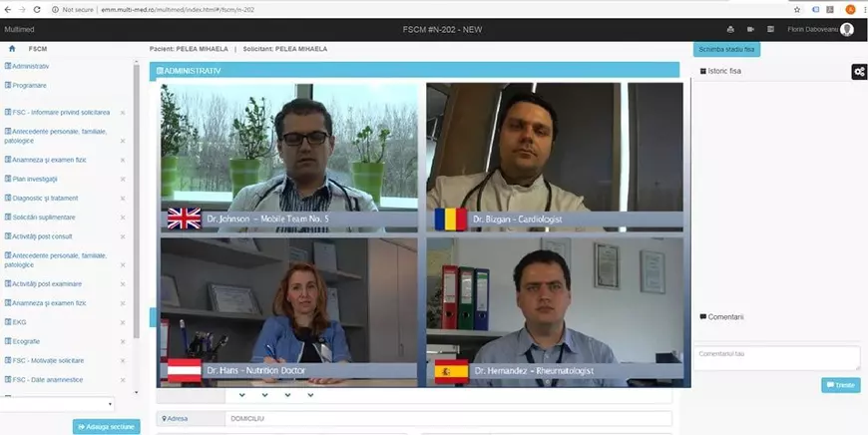Click the blue browser extension icon
Image resolution: width=868 pixels, height=435 pixels.
click(815, 9)
